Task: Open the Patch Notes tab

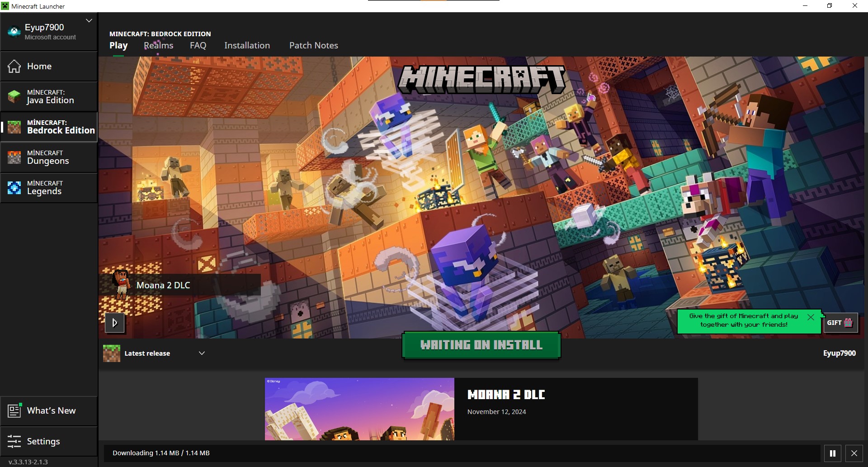Action: coord(313,46)
